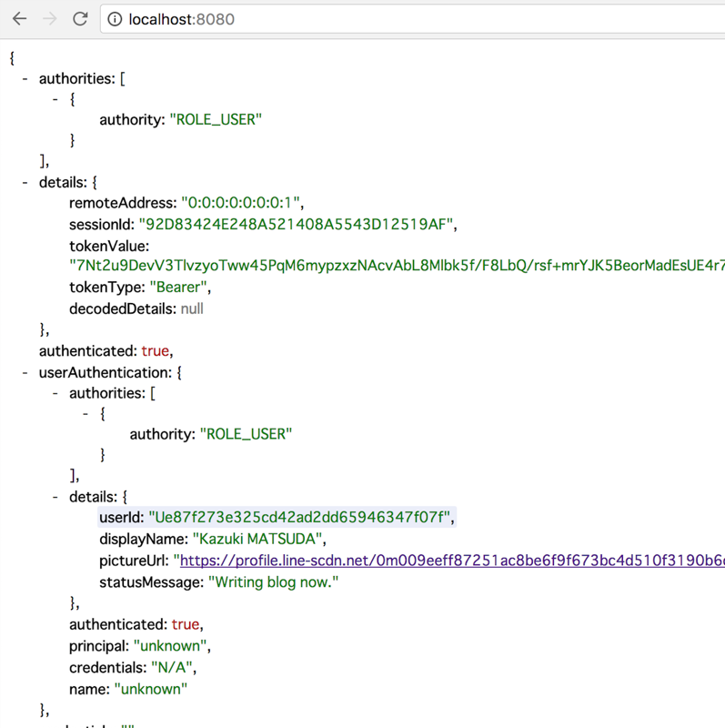Click the browser forward arrow

pyautogui.click(x=50, y=19)
